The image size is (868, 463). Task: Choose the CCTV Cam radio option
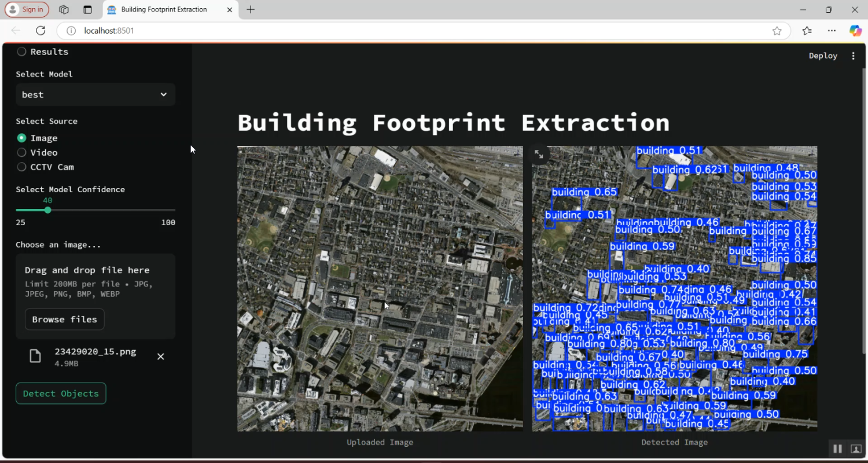(22, 167)
